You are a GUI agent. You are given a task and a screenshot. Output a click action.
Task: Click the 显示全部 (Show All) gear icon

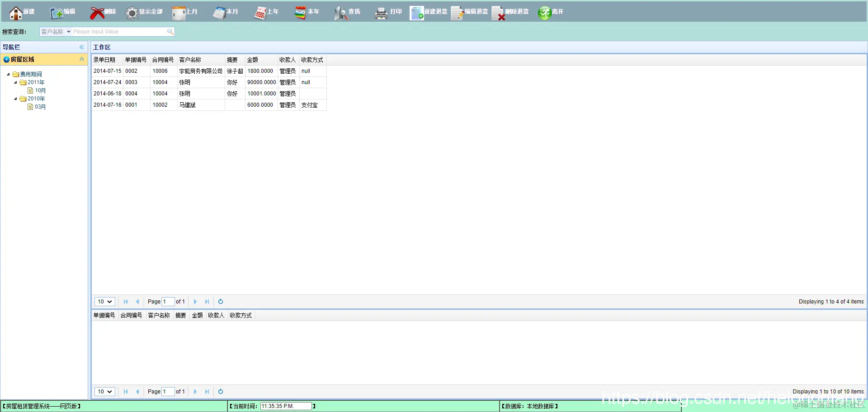[x=132, y=13]
